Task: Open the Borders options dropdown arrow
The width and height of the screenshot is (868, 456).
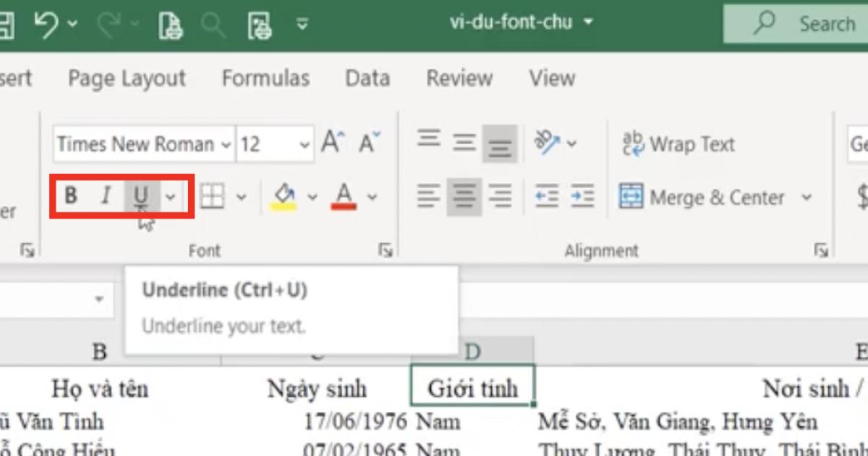Action: pos(242,196)
